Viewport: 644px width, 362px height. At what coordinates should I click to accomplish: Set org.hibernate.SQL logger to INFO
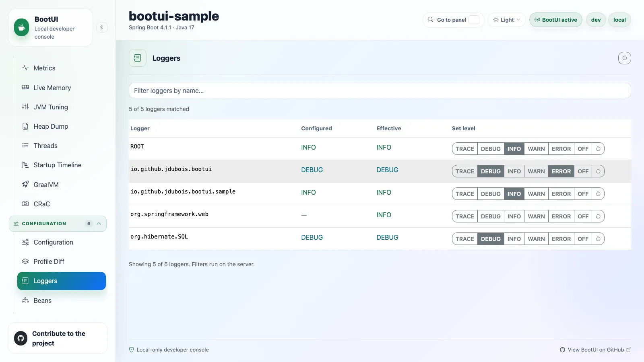click(x=514, y=239)
